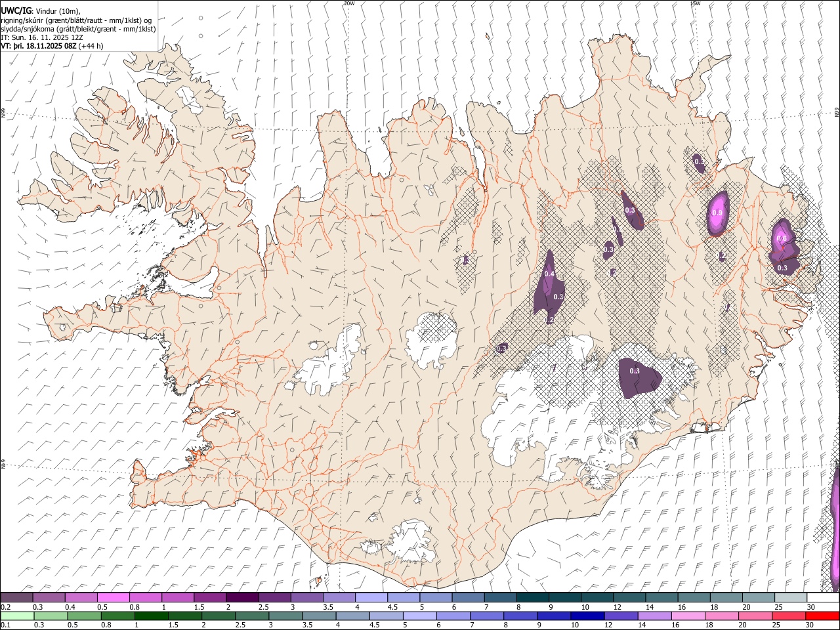Select the deep blue 10 rain legend swatch
The image size is (840, 630).
coord(587,616)
